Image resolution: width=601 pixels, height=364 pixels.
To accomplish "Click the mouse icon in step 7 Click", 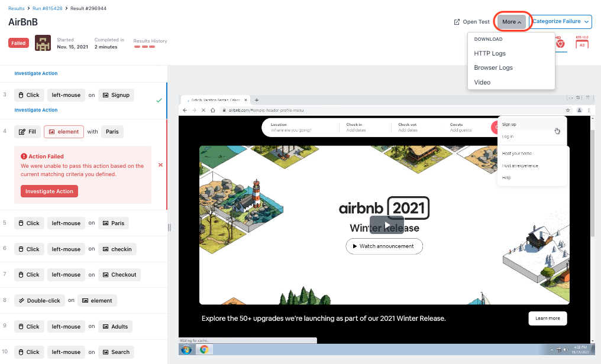I will click(x=21, y=274).
